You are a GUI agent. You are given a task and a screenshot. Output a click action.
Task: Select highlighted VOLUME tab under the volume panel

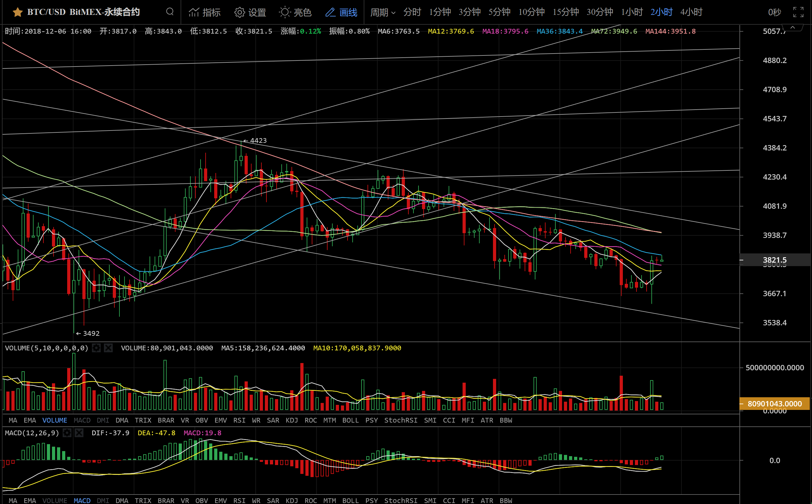[55, 420]
